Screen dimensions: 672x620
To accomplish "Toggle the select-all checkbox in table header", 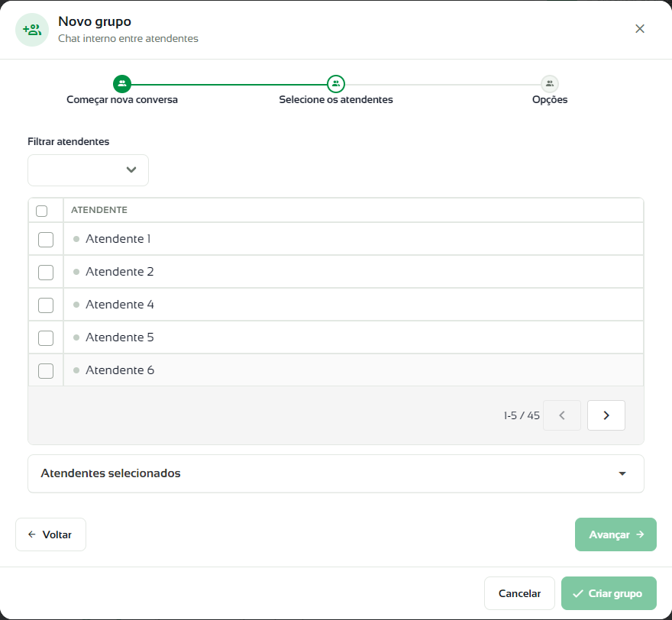I will pyautogui.click(x=41, y=211).
